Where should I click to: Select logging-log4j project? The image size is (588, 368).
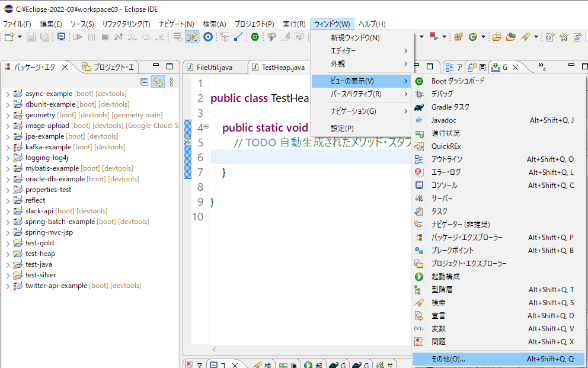[x=46, y=158]
